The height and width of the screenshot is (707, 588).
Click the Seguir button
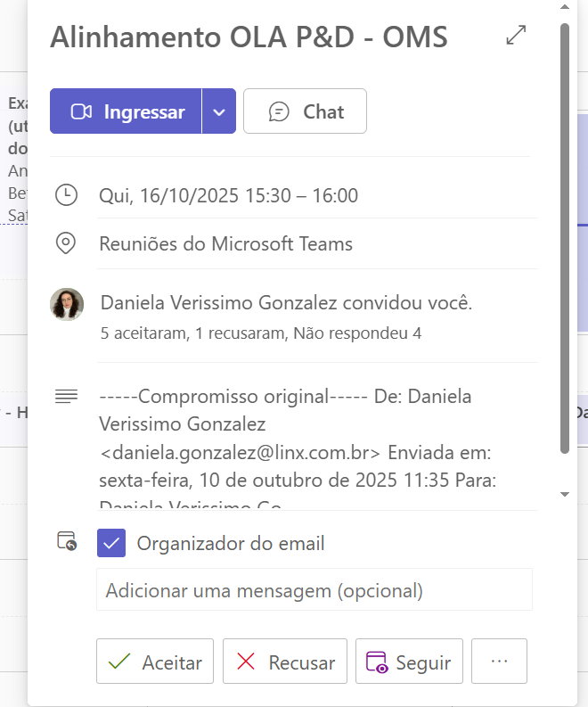tap(409, 662)
